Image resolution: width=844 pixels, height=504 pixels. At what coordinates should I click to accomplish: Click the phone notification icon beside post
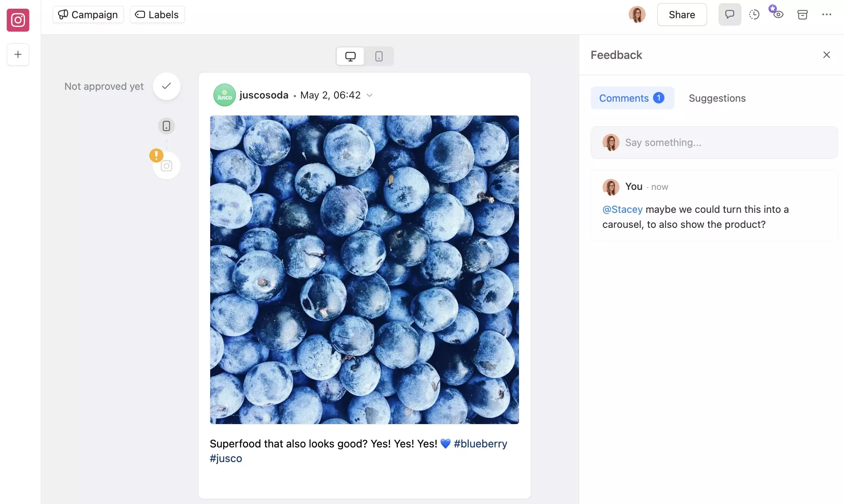pos(166,126)
